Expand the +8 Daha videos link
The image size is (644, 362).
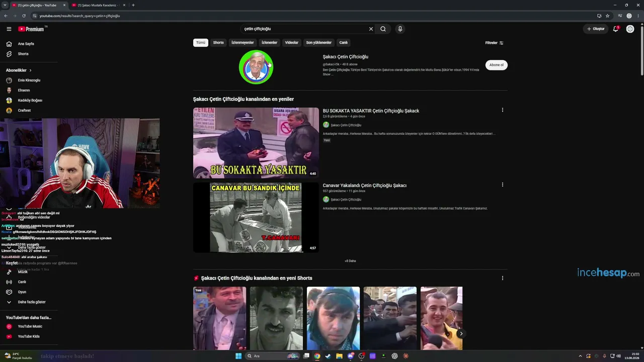point(350,261)
